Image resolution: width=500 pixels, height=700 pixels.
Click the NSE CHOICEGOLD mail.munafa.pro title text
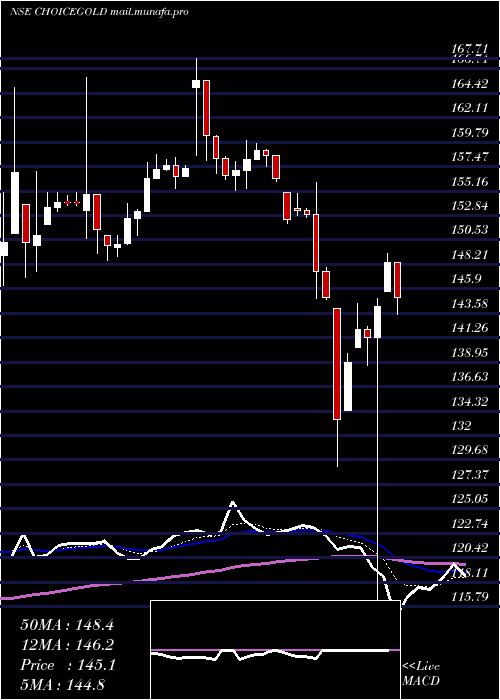click(99, 12)
